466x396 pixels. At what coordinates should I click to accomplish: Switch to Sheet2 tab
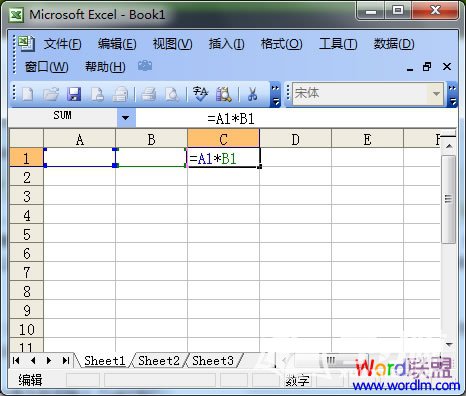coord(159,360)
